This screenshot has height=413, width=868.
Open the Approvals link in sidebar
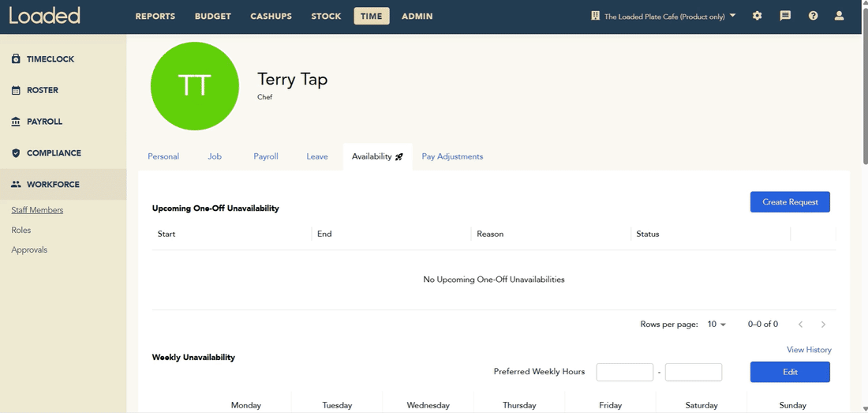pyautogui.click(x=29, y=250)
